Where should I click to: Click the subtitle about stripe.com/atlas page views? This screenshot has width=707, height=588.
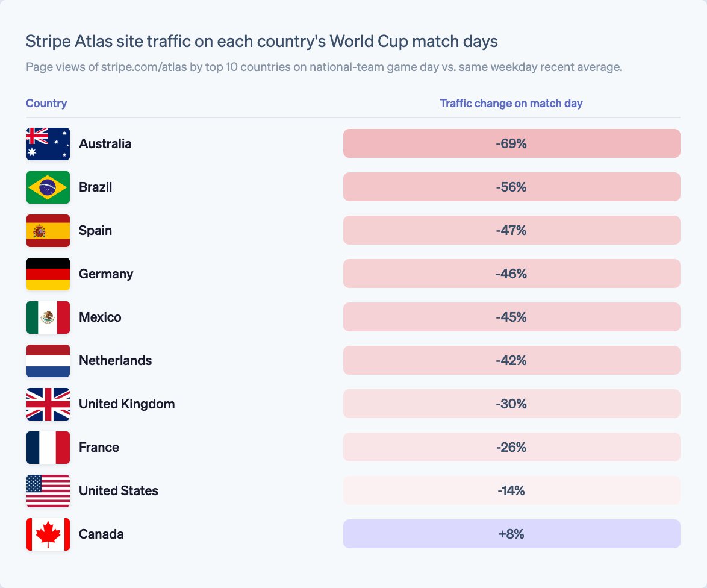(x=324, y=67)
